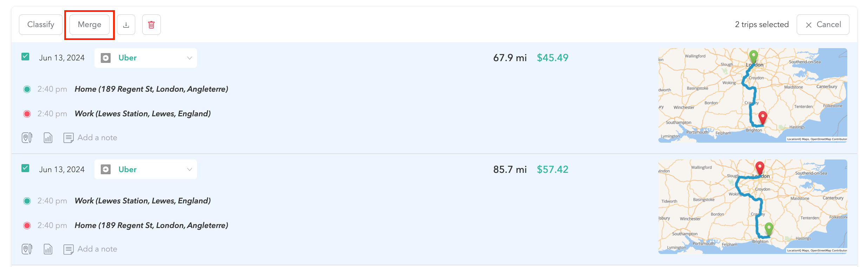Click the note page icon on the first trip
Image resolution: width=868 pixels, height=267 pixels.
(x=69, y=137)
